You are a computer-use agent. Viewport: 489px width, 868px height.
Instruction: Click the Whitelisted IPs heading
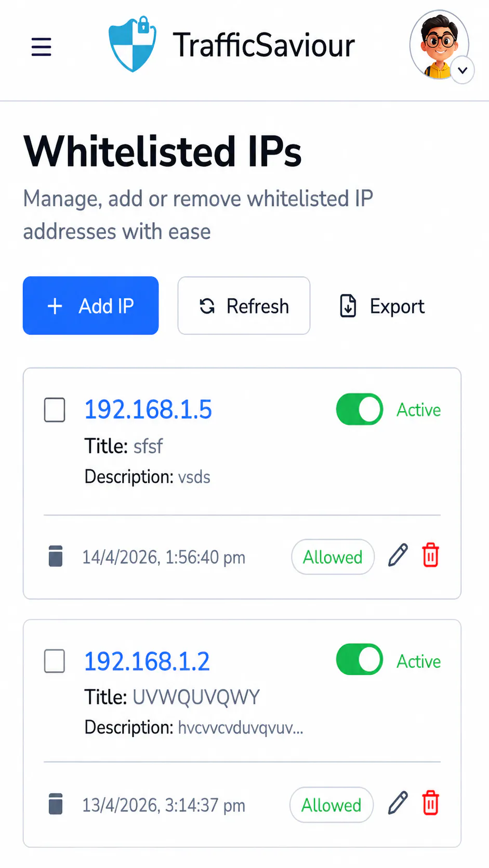(x=163, y=152)
